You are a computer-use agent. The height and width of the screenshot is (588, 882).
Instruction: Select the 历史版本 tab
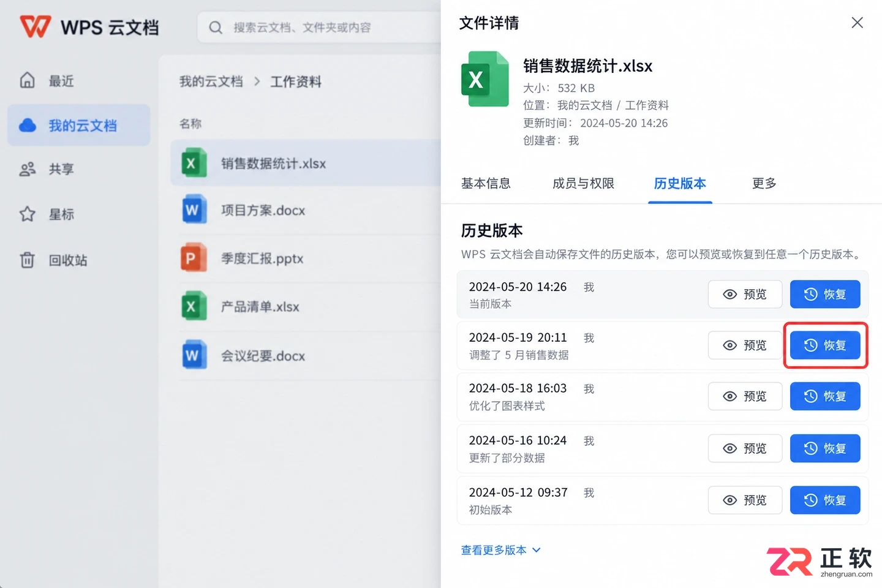[x=680, y=183]
